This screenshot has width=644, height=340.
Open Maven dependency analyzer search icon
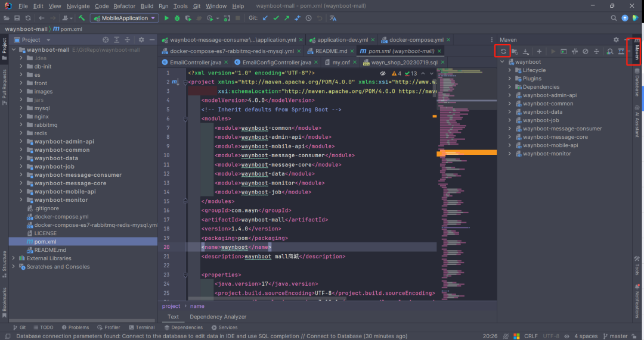point(610,51)
